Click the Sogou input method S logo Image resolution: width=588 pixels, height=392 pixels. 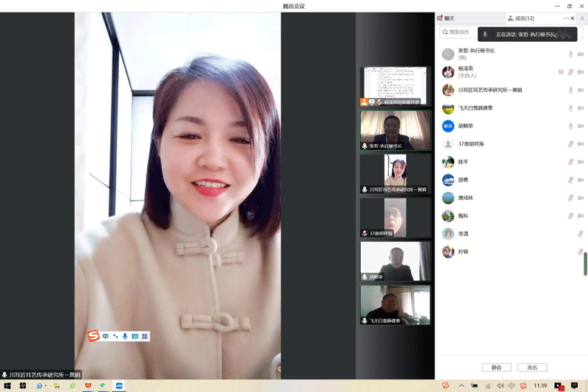click(93, 336)
